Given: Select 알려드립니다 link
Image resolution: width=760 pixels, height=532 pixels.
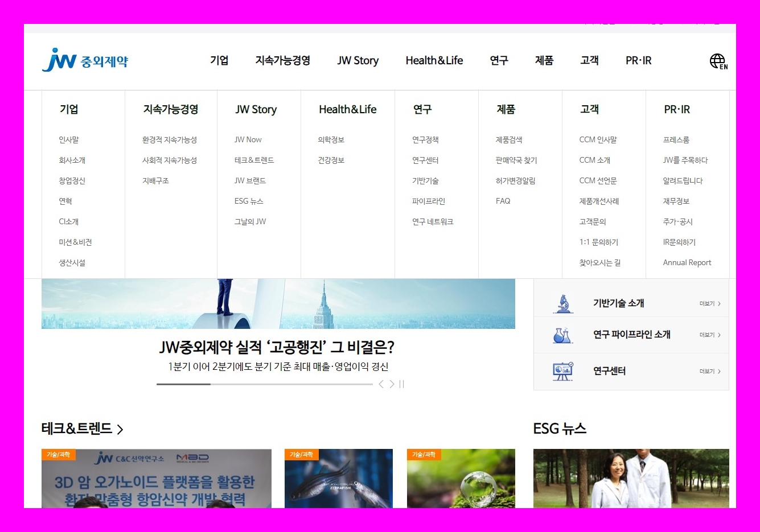Looking at the screenshot, I should coord(683,181).
